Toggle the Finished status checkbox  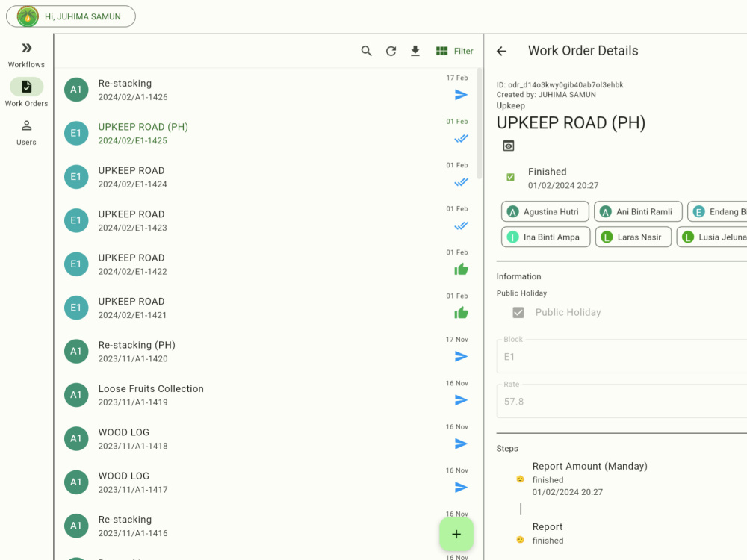point(510,177)
